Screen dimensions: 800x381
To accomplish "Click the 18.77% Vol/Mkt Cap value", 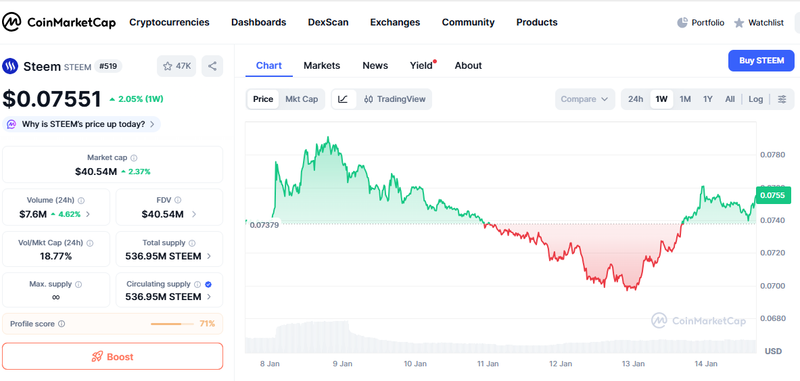I will point(56,256).
